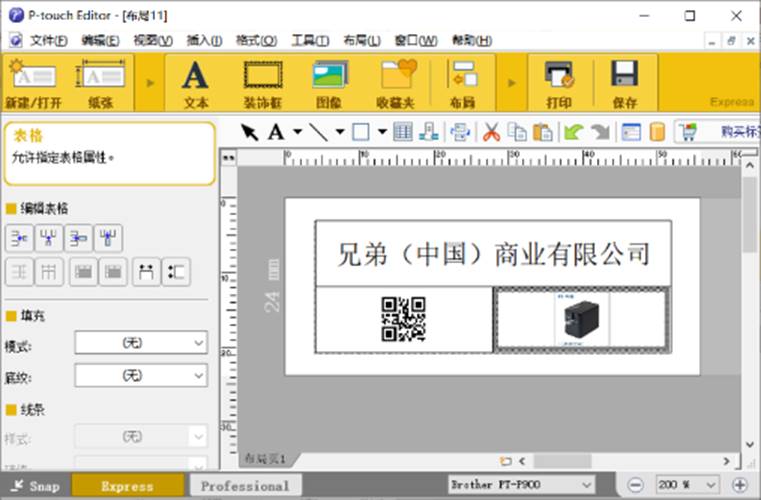Click the gray redo arrow
Image resolution: width=761 pixels, height=500 pixels.
click(x=600, y=132)
